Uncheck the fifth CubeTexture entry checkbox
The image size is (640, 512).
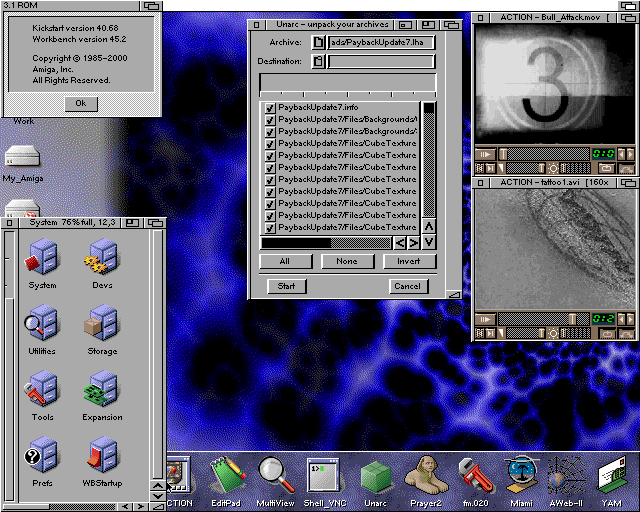[x=270, y=192]
